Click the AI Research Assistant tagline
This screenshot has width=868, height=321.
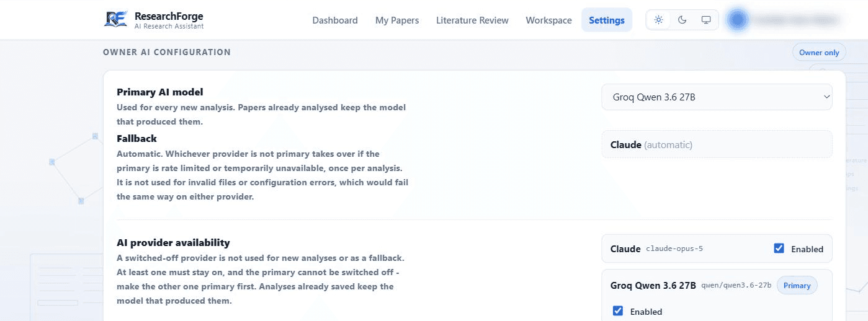169,26
